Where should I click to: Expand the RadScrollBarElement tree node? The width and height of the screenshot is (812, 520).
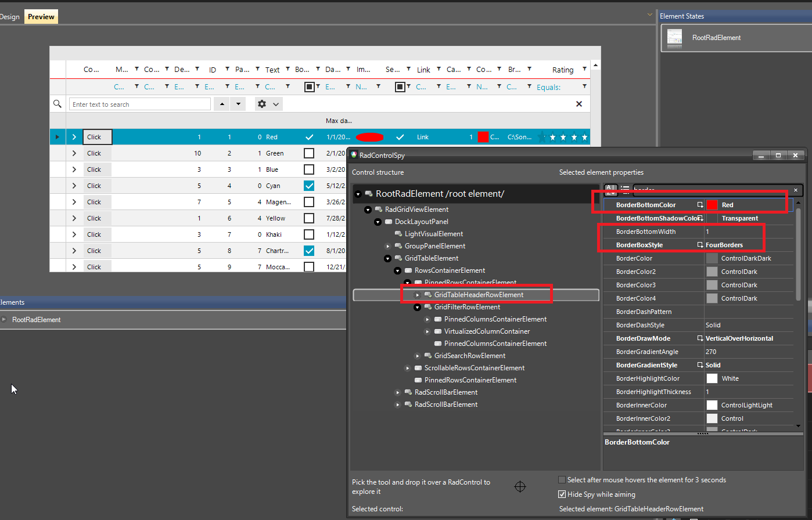[x=397, y=392]
